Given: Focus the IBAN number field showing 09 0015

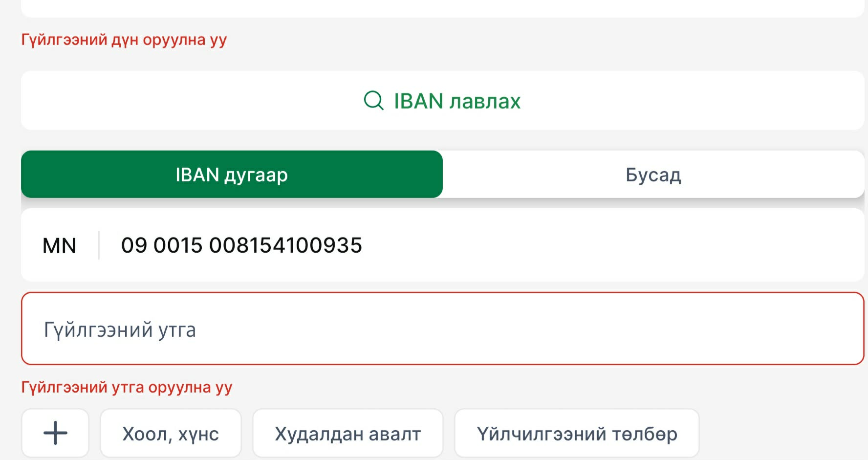Looking at the screenshot, I should coord(241,245).
